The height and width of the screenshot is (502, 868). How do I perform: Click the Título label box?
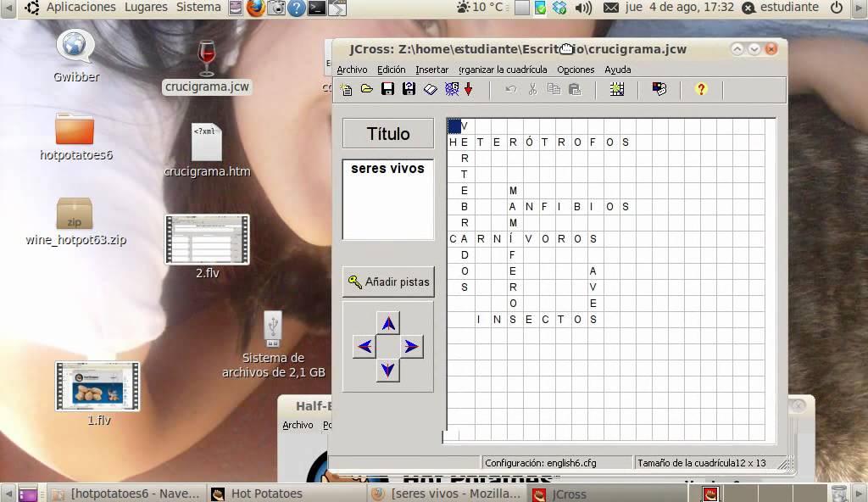tap(388, 133)
